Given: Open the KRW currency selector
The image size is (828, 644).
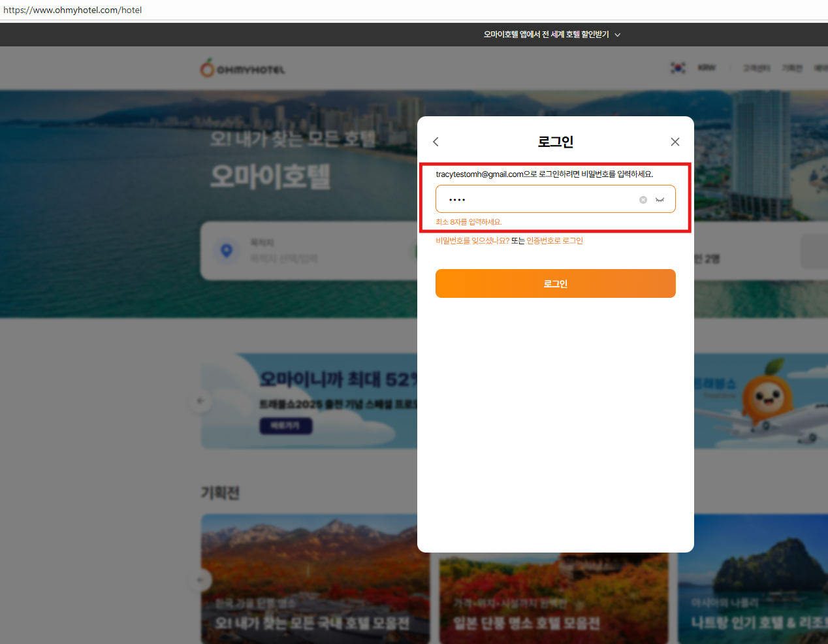Looking at the screenshot, I should pyautogui.click(x=707, y=67).
